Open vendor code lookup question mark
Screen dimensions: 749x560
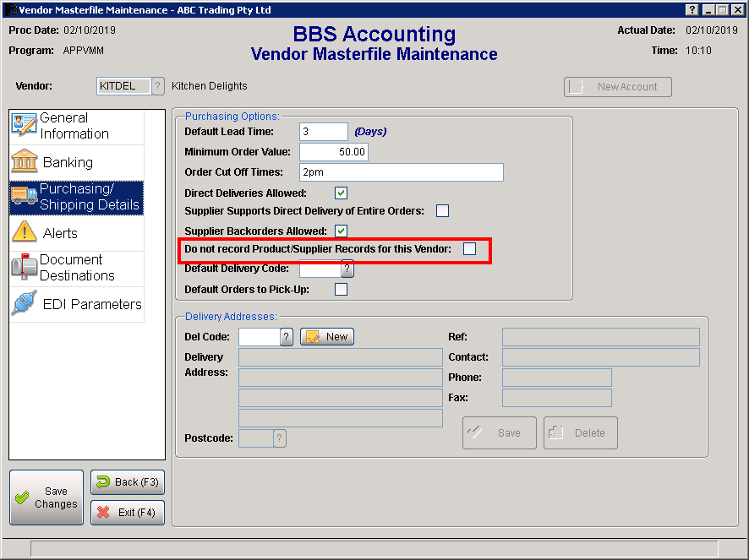click(x=158, y=86)
